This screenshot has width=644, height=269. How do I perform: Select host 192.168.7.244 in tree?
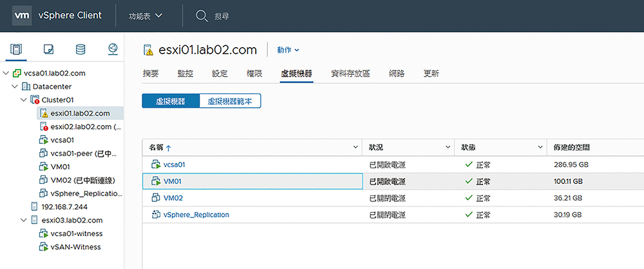pyautogui.click(x=64, y=206)
